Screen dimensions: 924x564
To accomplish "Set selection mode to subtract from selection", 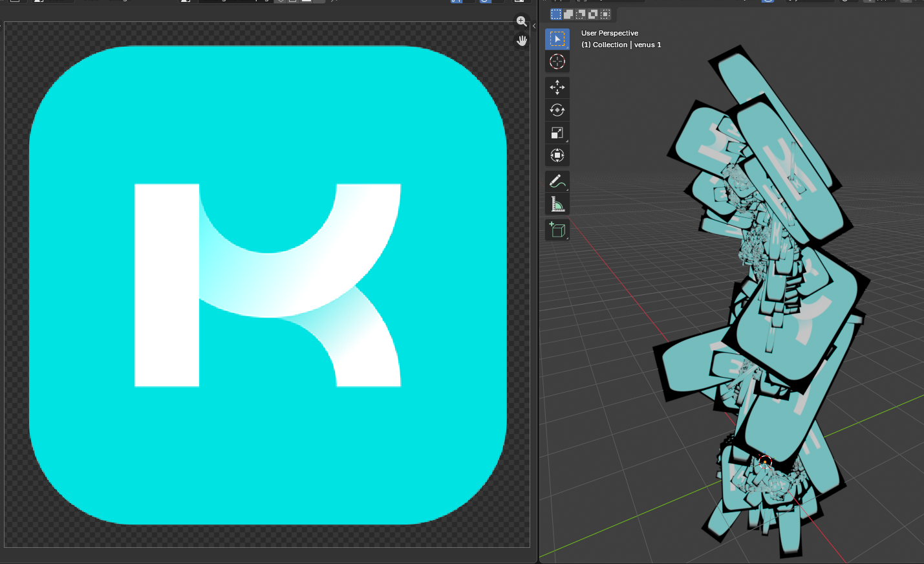I will (x=581, y=14).
